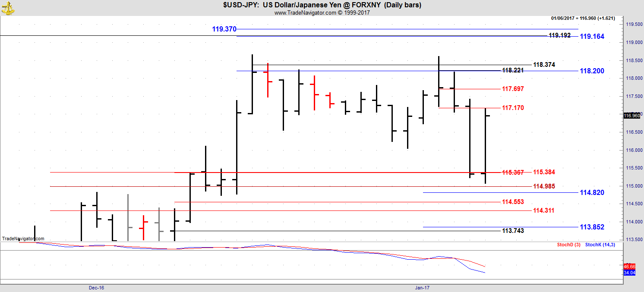
Task: Click the blue 118.200 price label
Action: pos(592,71)
